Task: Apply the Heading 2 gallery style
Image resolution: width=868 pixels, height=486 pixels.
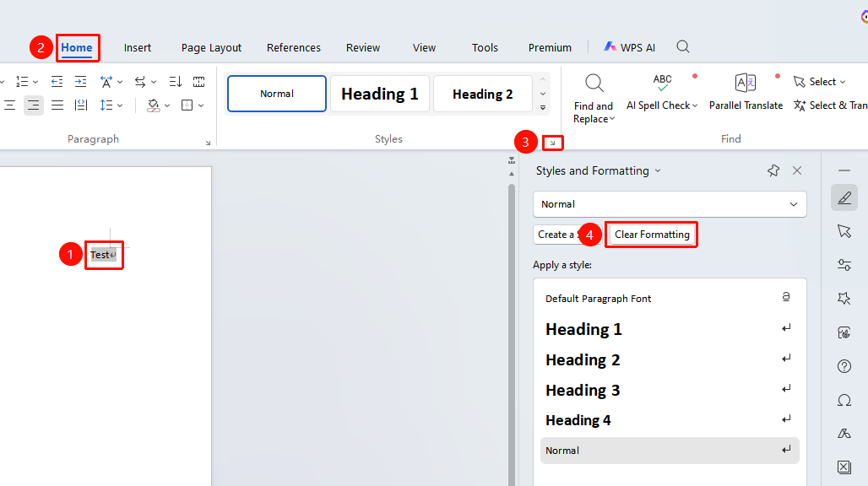Action: pyautogui.click(x=483, y=94)
